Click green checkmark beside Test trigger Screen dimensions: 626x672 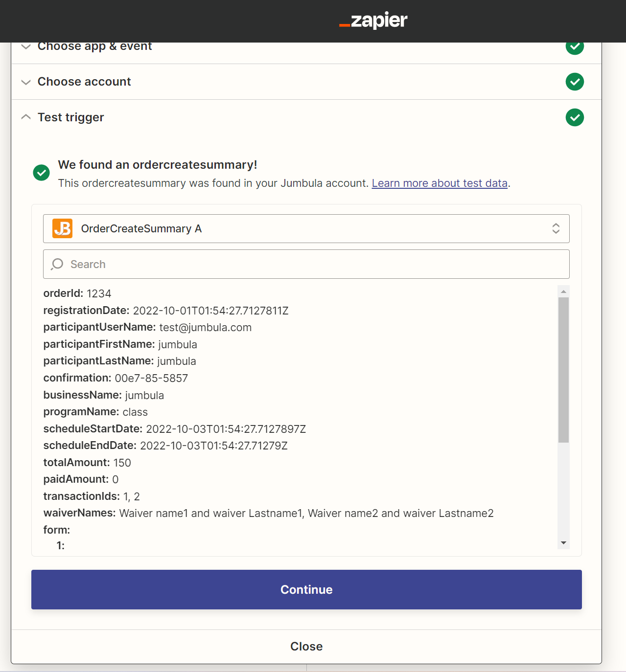tap(575, 117)
